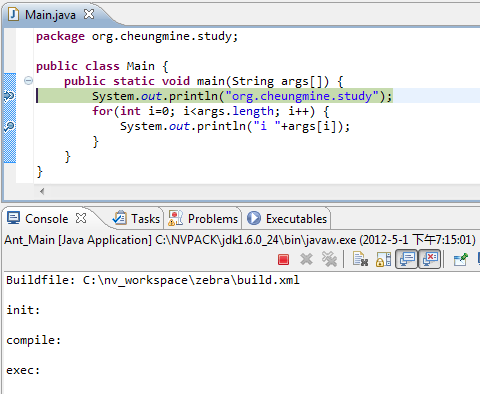Click the class name 'Main' in declaration
This screenshot has height=394, width=480.
[141, 66]
